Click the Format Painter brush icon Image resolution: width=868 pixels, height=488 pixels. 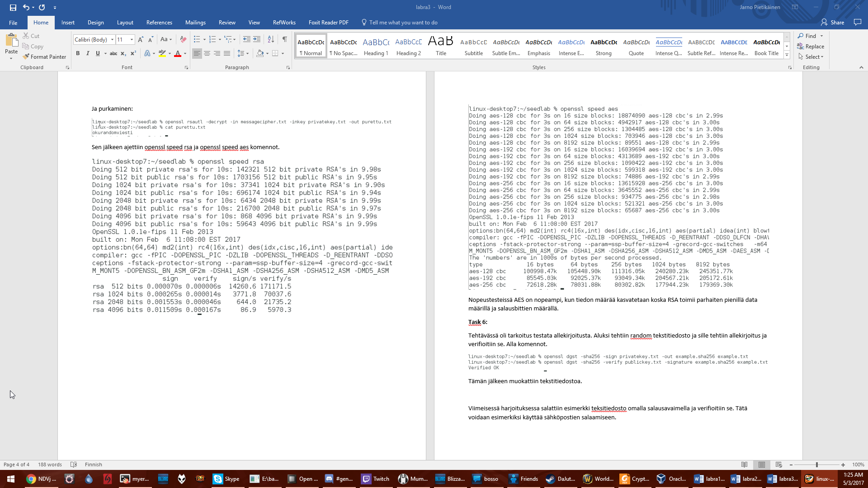(26, 56)
